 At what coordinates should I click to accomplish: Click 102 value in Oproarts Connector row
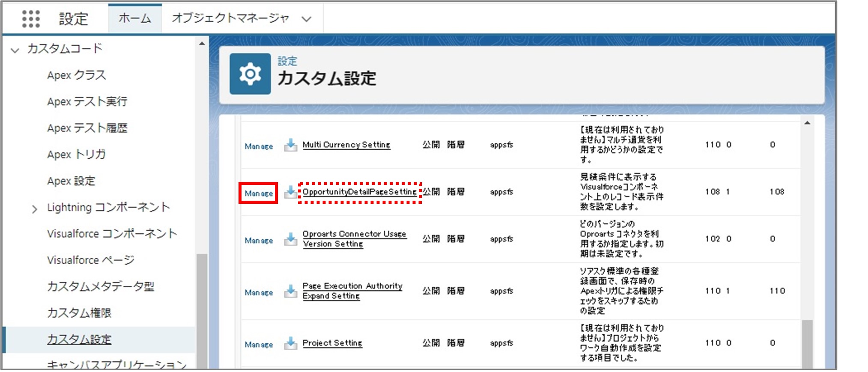coord(713,239)
